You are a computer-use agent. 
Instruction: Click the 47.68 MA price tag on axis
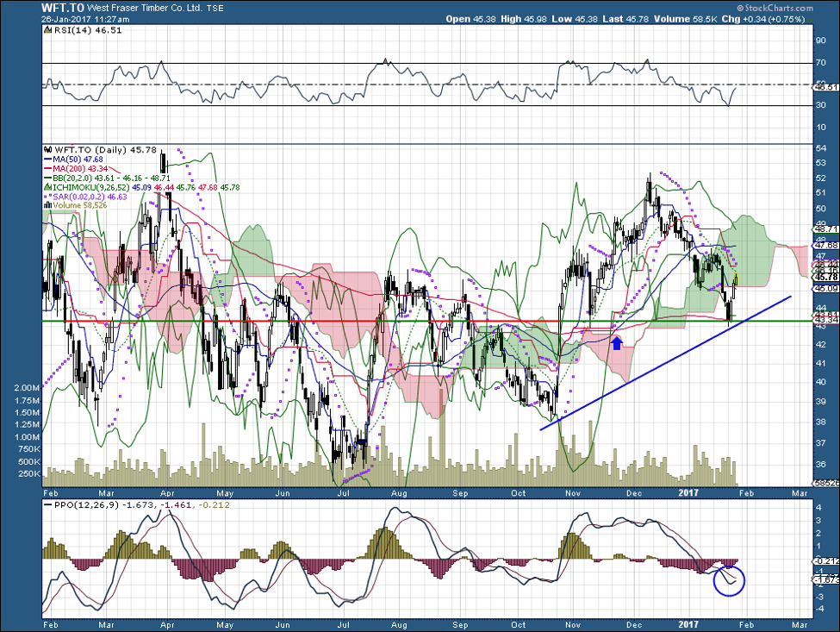[825, 246]
